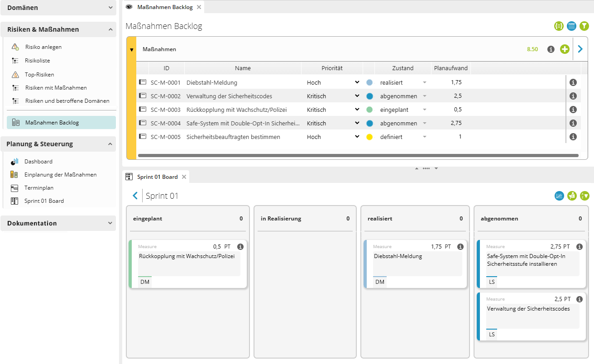Close the Sprint 01 Board tab

(x=184, y=177)
